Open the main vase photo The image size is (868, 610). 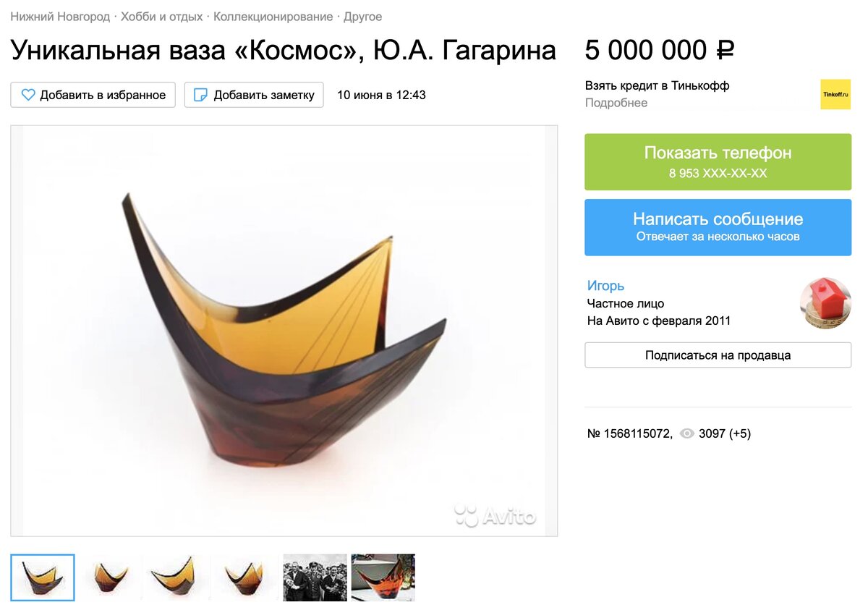284,331
